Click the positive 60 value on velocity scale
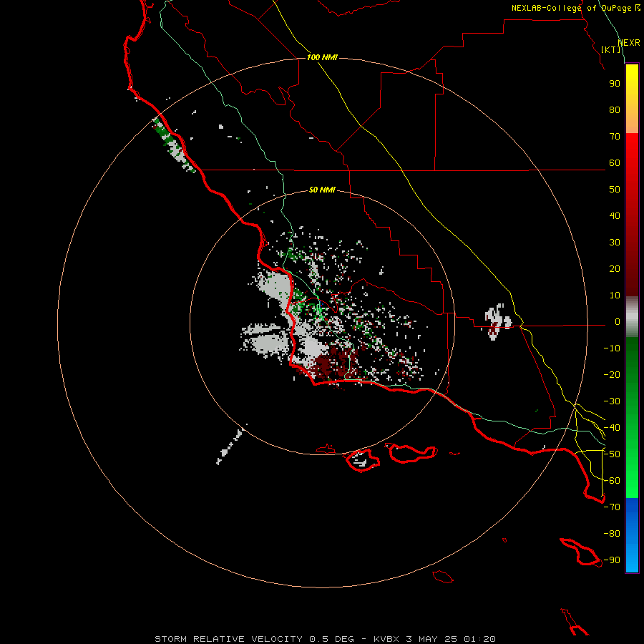 pos(615,163)
